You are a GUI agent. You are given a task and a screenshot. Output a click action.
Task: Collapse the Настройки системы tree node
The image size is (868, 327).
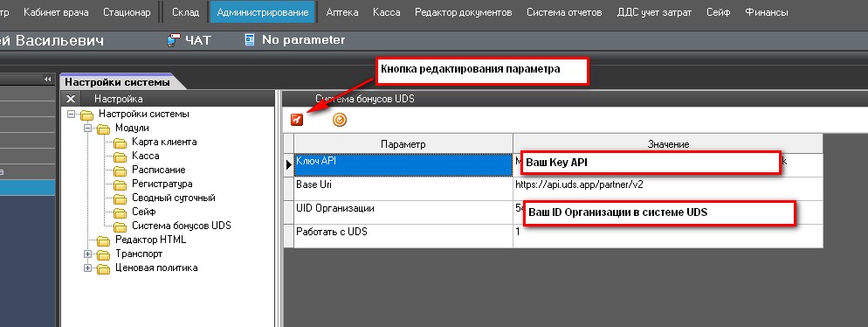[71, 115]
